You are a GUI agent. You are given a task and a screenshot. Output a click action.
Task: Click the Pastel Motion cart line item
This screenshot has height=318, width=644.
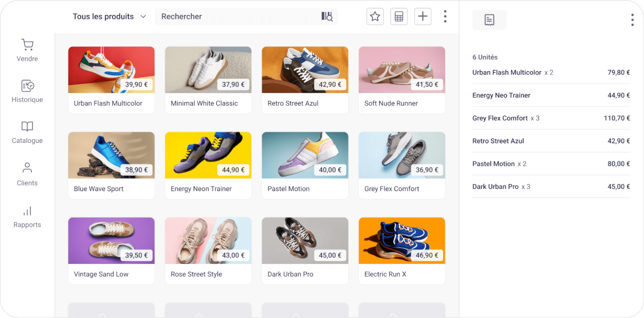pos(551,164)
